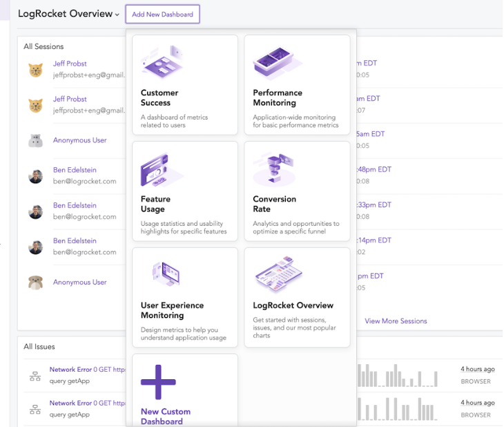Open second Ben Edelstein session name link

coord(75,205)
